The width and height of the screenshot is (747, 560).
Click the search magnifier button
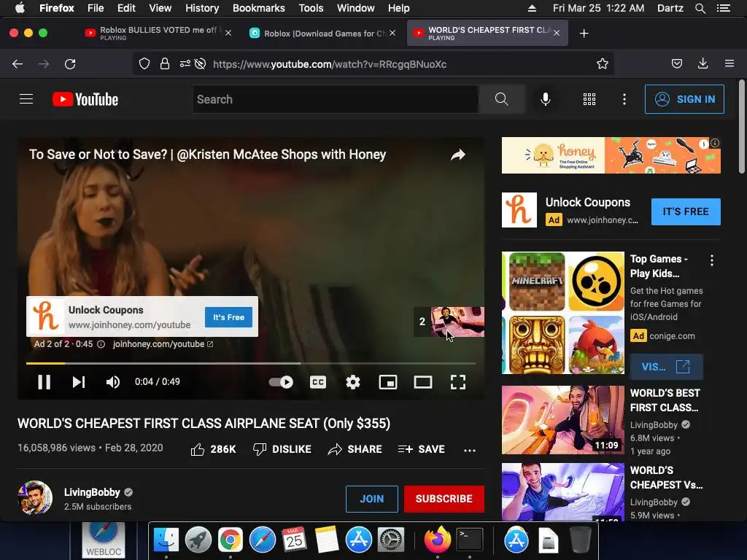pos(502,99)
